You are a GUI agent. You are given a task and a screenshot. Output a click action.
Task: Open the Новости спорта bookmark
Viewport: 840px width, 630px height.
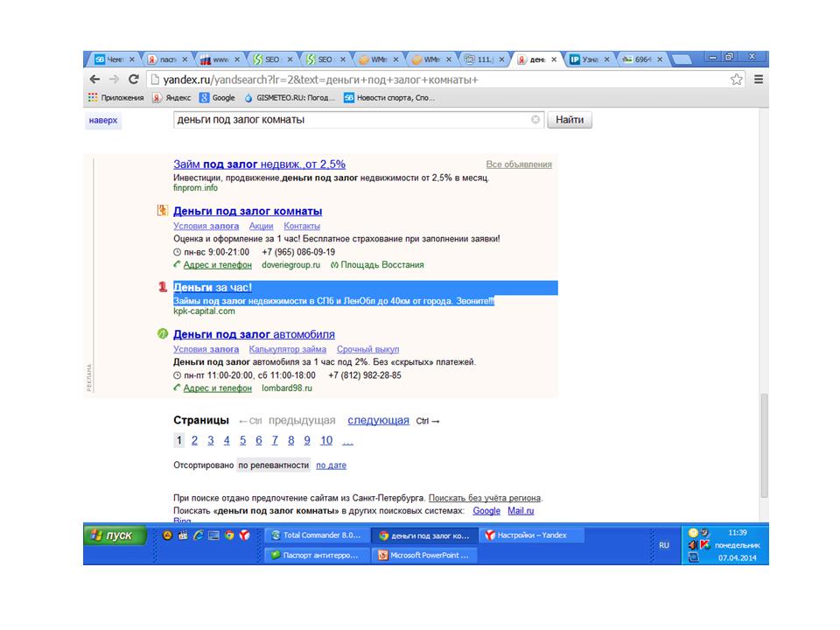(389, 97)
